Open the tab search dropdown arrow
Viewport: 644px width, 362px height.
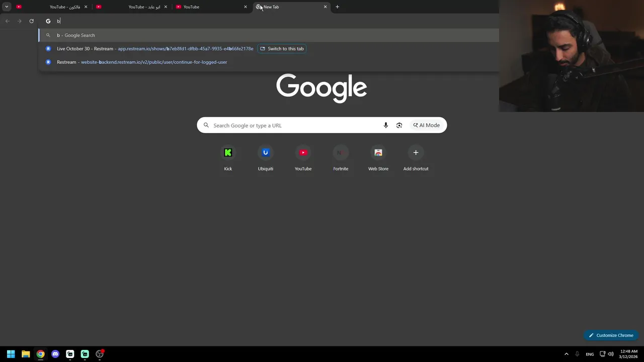point(7,7)
